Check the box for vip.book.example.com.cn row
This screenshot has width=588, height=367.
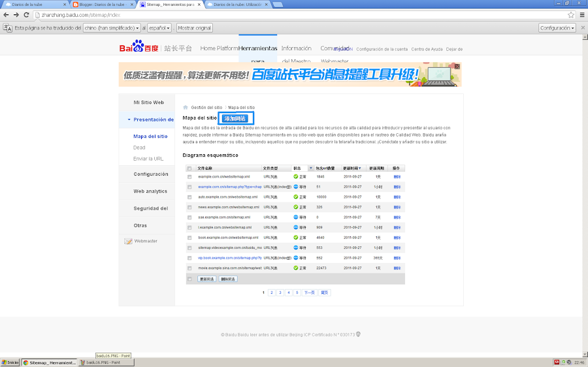pyautogui.click(x=189, y=258)
